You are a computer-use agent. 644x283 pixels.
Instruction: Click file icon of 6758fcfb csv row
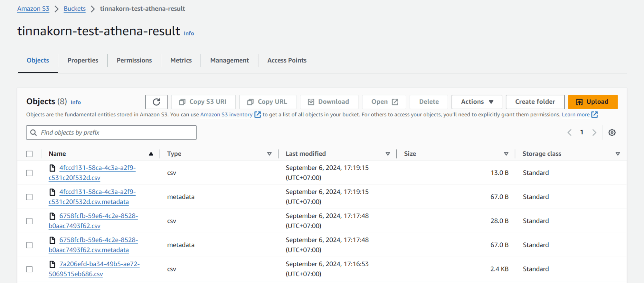pyautogui.click(x=52, y=216)
